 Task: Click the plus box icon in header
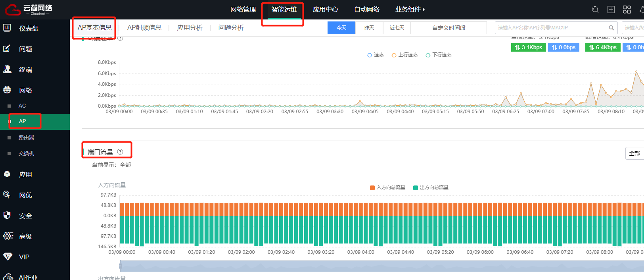point(611,10)
